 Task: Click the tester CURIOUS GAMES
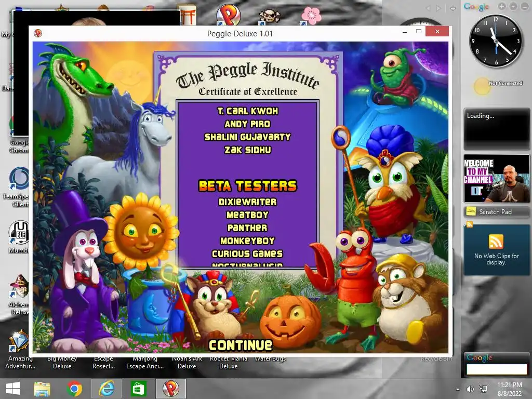click(247, 254)
